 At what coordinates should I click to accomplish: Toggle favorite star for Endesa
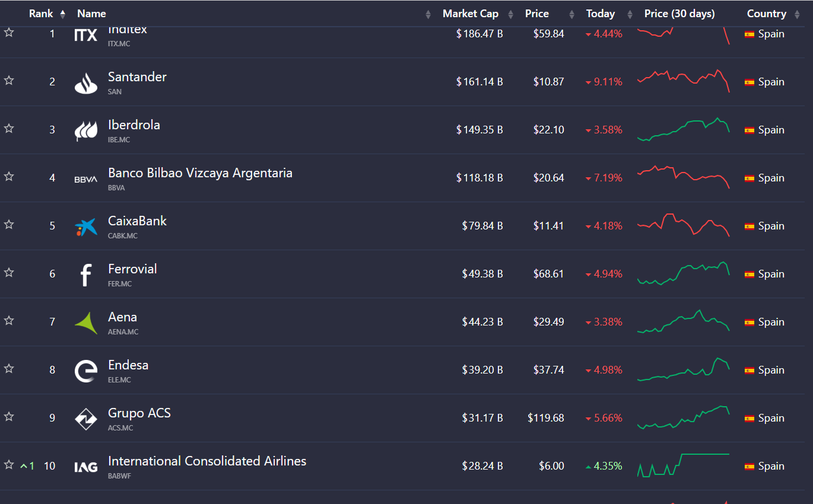pos(9,369)
